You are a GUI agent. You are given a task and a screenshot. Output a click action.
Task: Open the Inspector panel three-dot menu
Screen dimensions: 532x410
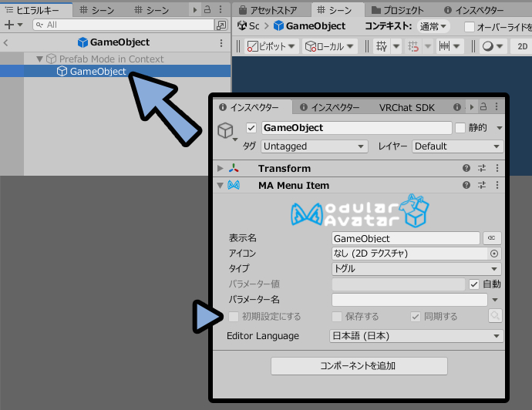tap(497, 106)
